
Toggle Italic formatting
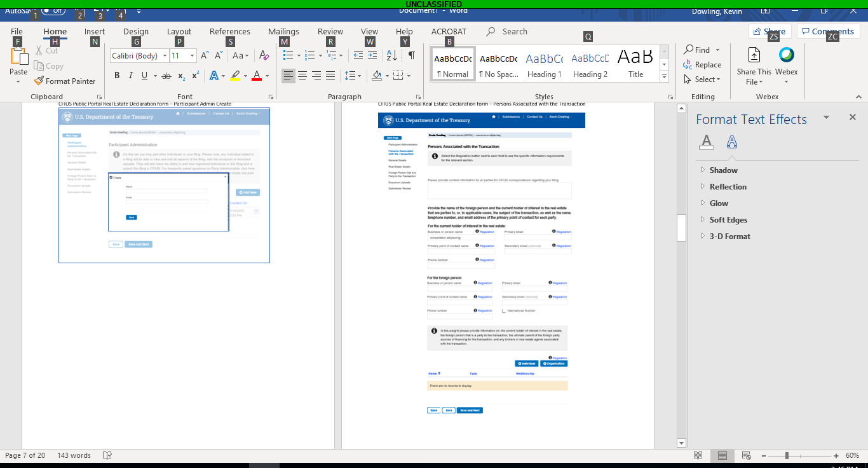(x=131, y=76)
